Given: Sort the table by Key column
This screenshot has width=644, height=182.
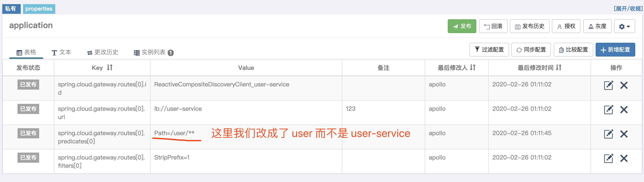Looking at the screenshot, I should pos(102,68).
